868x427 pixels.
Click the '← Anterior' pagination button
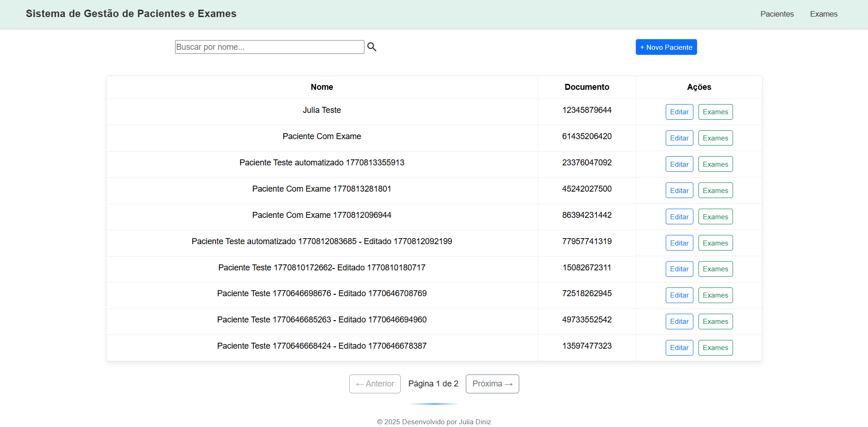pos(375,384)
